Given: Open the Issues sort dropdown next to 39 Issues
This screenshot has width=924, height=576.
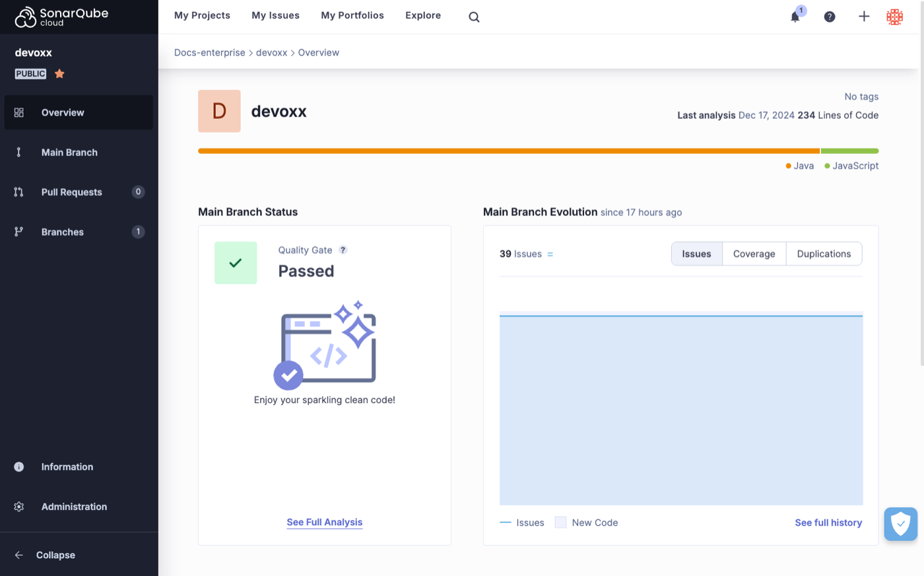Looking at the screenshot, I should (x=552, y=254).
